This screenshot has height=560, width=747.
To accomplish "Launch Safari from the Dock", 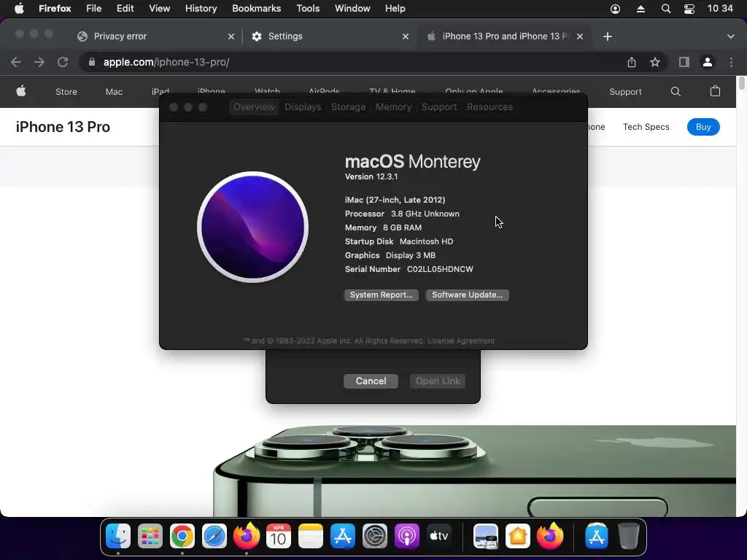I will (x=214, y=536).
